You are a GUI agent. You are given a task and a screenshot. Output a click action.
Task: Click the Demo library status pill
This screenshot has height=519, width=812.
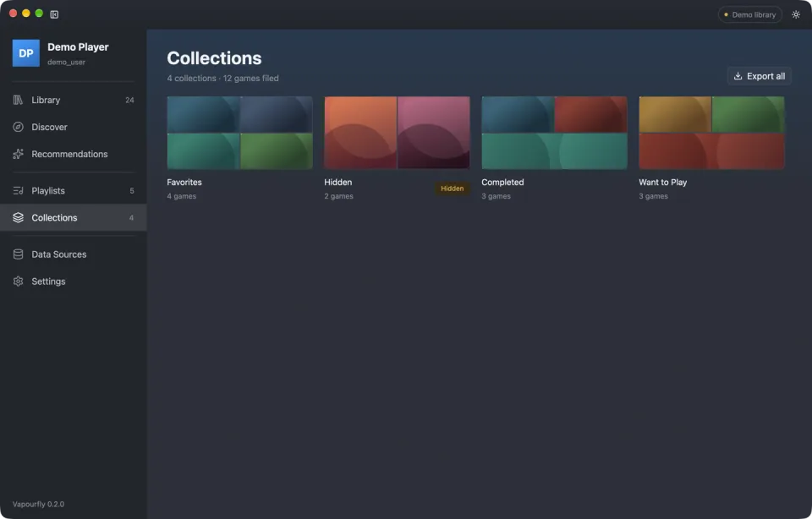coord(749,14)
